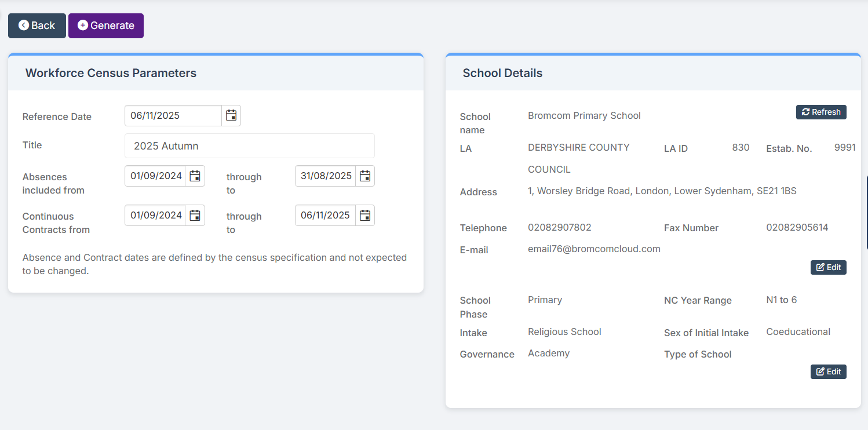This screenshot has width=868, height=430.
Task: Click the school email address text
Action: click(594, 249)
